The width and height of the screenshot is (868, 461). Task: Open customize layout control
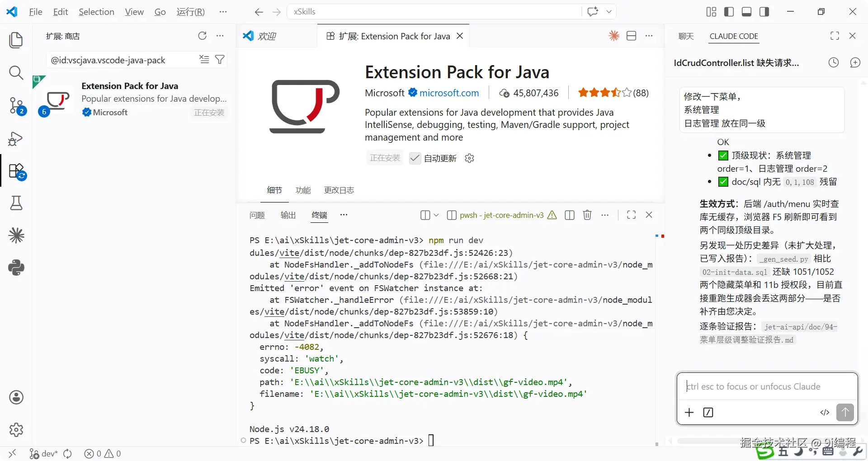[x=711, y=12]
